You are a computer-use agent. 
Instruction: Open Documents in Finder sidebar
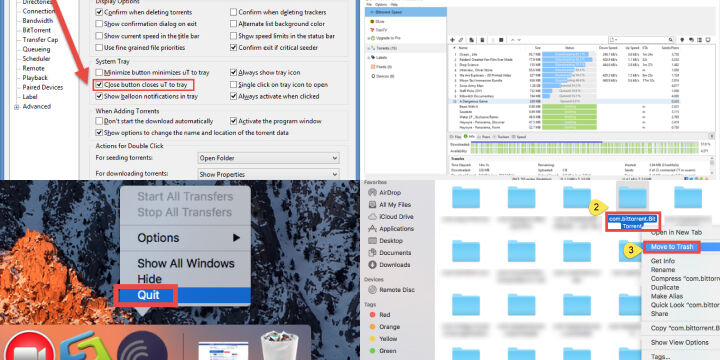pos(390,253)
